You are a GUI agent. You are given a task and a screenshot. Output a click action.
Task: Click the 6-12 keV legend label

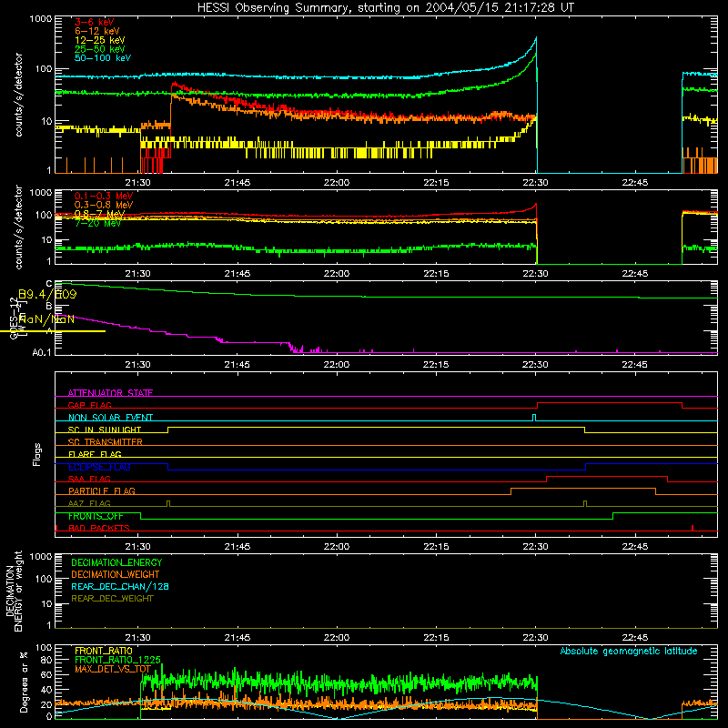[x=97, y=31]
